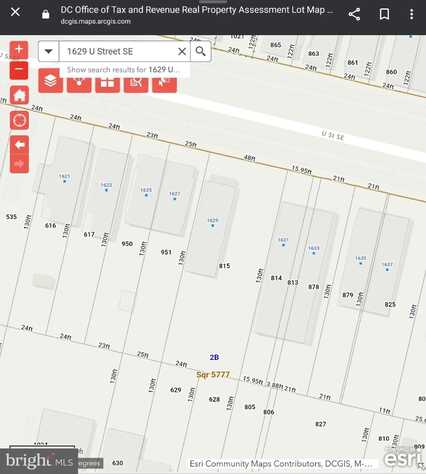Show search results for 1629 U suggestion
The image size is (426, 474).
(124, 70)
